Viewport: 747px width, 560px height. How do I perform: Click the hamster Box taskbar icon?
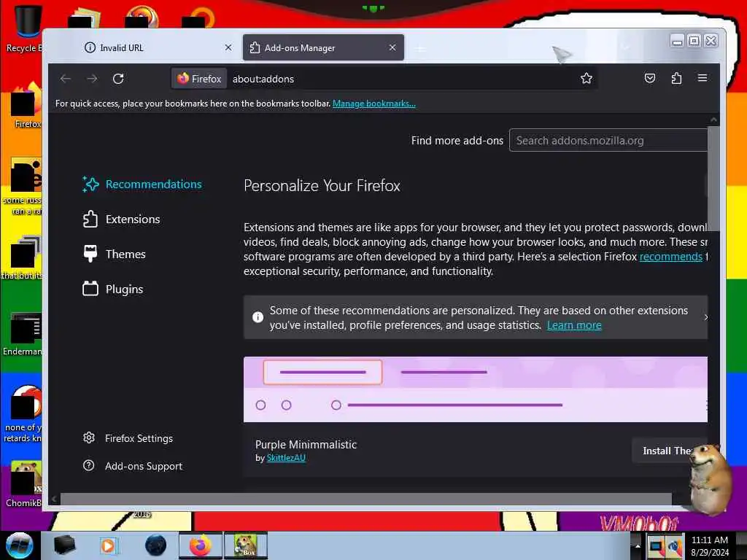(246, 545)
